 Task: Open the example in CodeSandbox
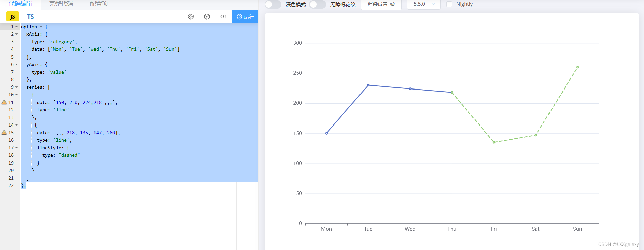(x=207, y=16)
